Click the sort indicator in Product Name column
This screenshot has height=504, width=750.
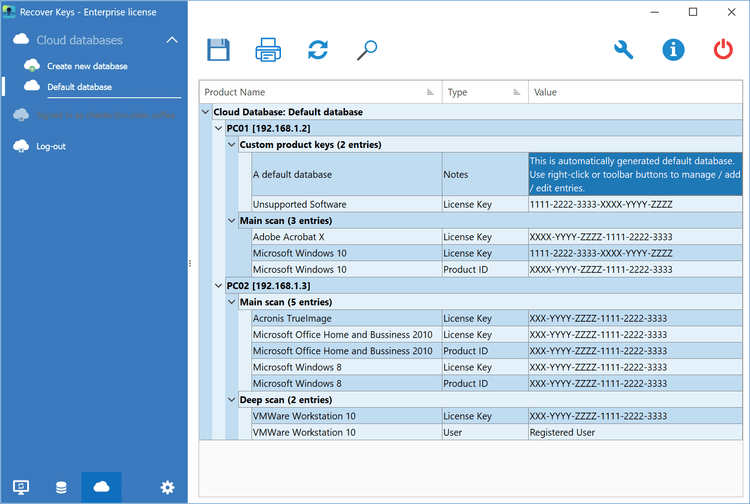coord(430,92)
